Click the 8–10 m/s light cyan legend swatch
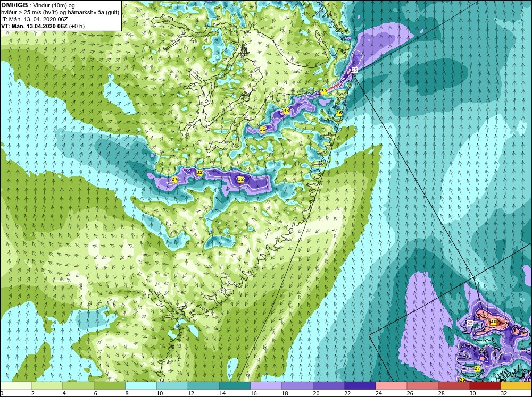Image resolution: width=532 pixels, height=397 pixels. 141,385
